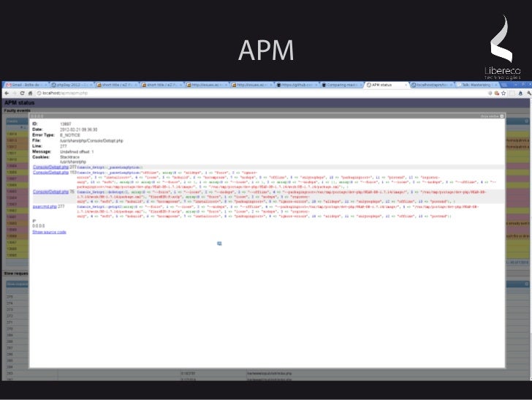The width and height of the screenshot is (532, 400).
Task: Switch to the Gmail tab
Action: pyautogui.click(x=26, y=85)
